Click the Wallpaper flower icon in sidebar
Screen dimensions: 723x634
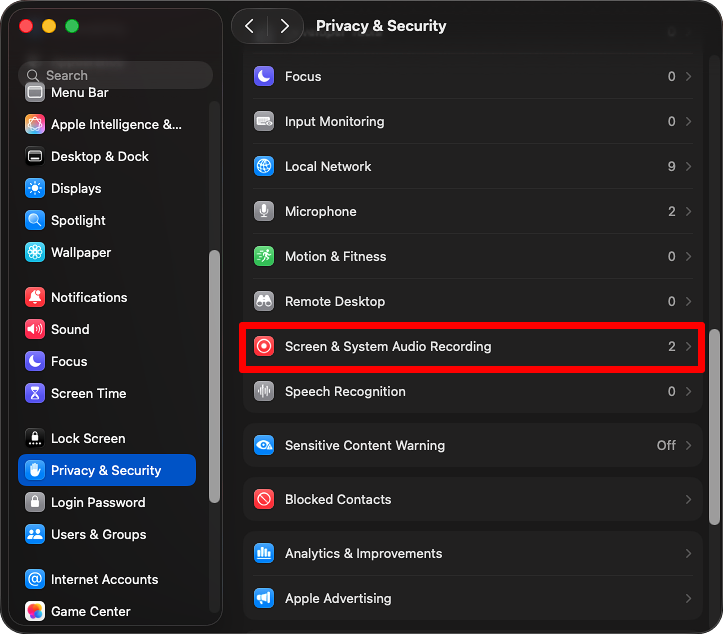pyautogui.click(x=35, y=252)
